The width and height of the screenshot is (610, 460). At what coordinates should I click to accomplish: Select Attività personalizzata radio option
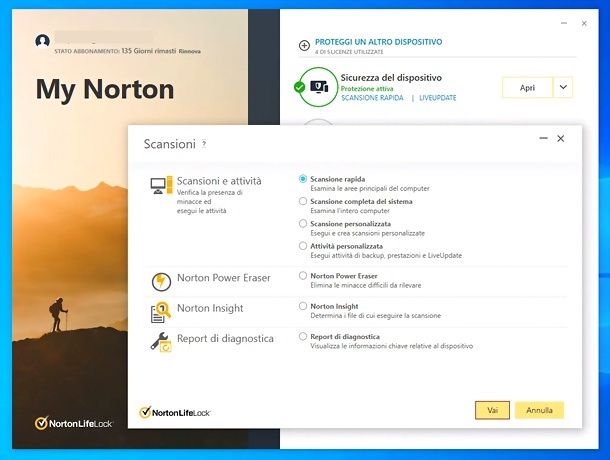(x=303, y=246)
